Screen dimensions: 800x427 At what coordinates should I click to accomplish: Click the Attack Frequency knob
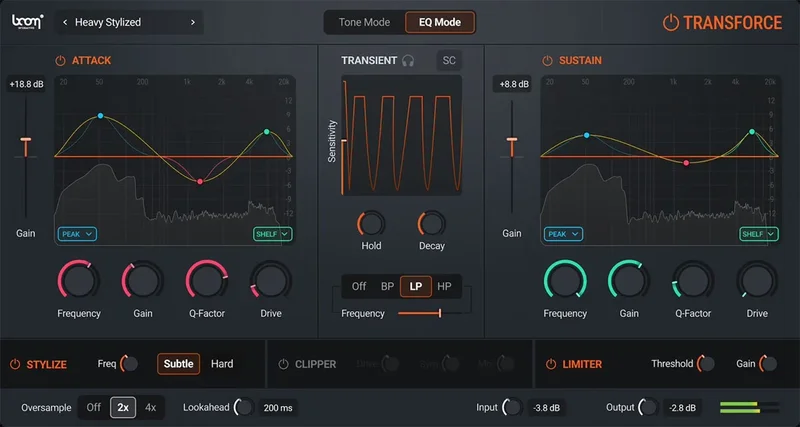[x=79, y=280]
